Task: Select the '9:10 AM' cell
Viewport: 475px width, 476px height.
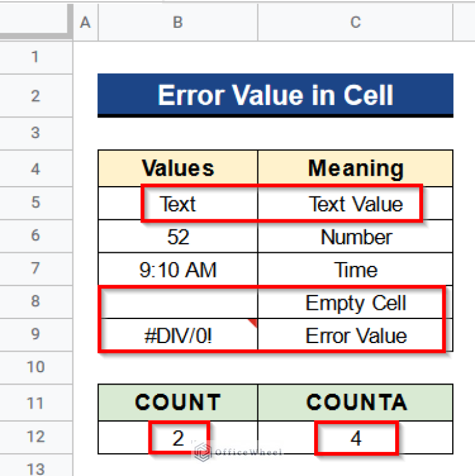Action: click(x=178, y=270)
